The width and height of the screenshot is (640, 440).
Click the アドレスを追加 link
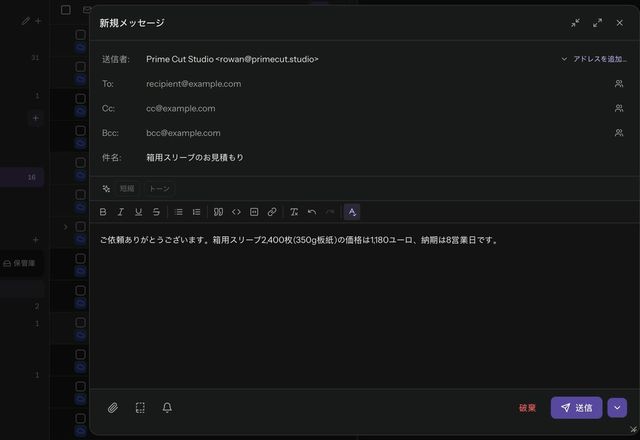(600, 59)
